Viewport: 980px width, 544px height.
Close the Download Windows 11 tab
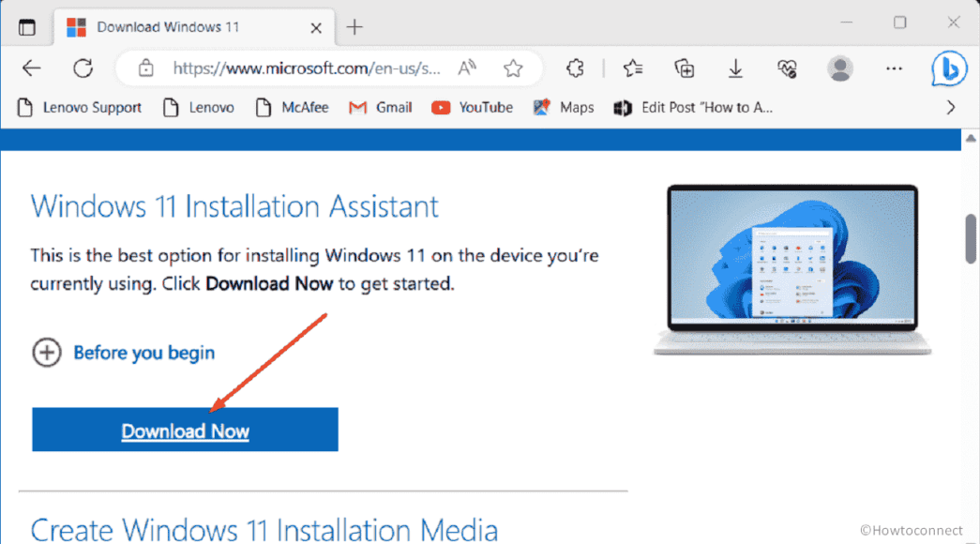click(316, 28)
